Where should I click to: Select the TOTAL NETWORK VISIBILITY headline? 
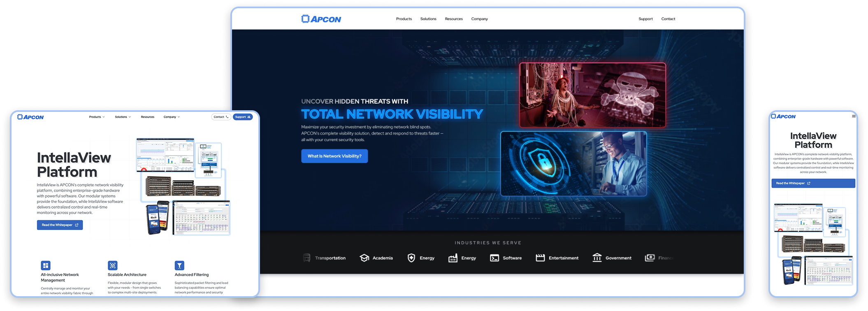click(x=392, y=114)
